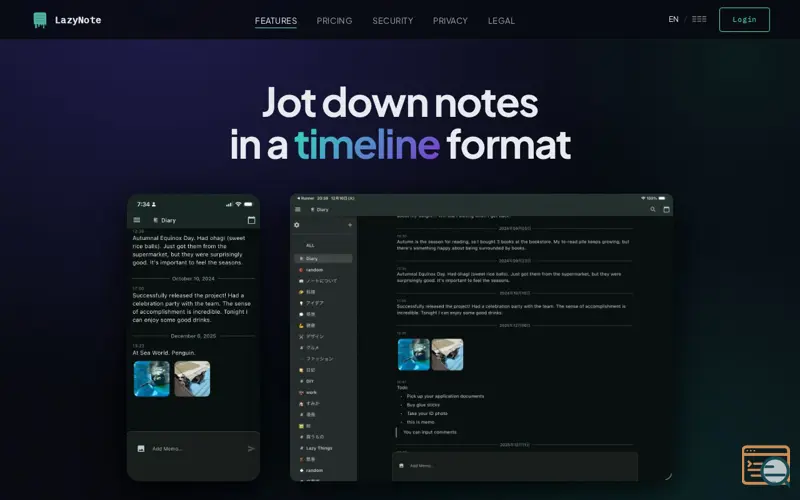800x500 pixels.
Task: Switch to the Japanese language option
Action: point(699,19)
